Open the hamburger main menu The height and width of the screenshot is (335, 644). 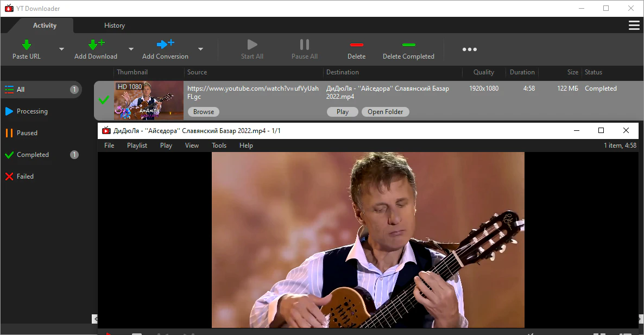(x=634, y=26)
